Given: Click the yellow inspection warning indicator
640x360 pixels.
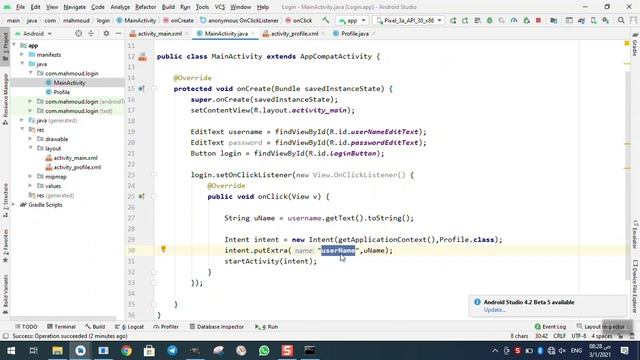Looking at the screenshot, I should coord(627,43).
